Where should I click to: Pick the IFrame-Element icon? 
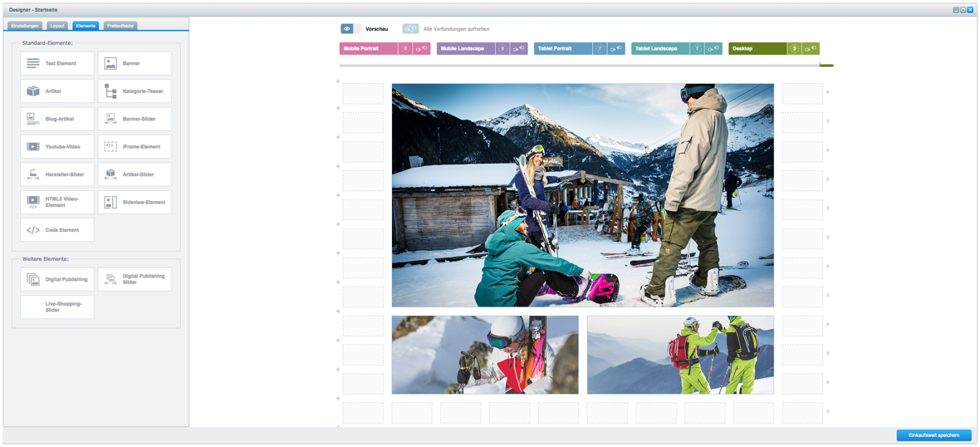pyautogui.click(x=110, y=147)
